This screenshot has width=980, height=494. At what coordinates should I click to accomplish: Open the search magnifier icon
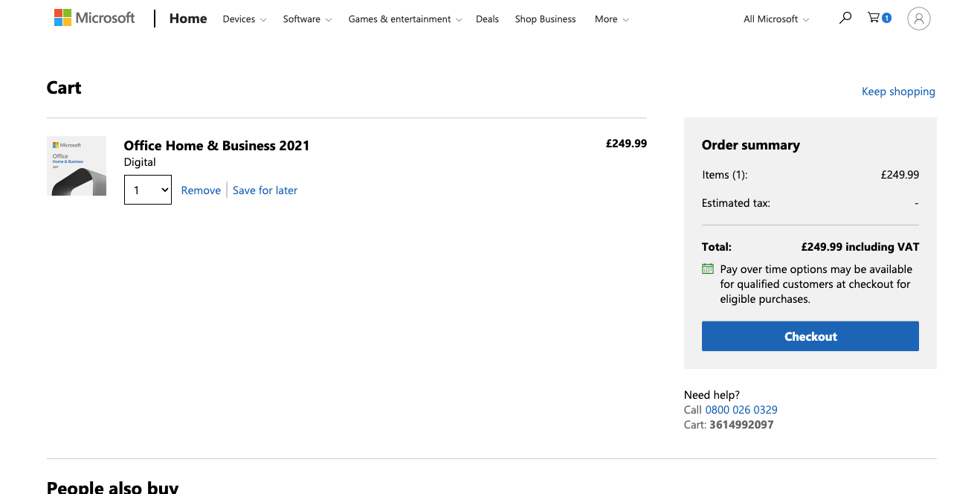click(x=845, y=19)
